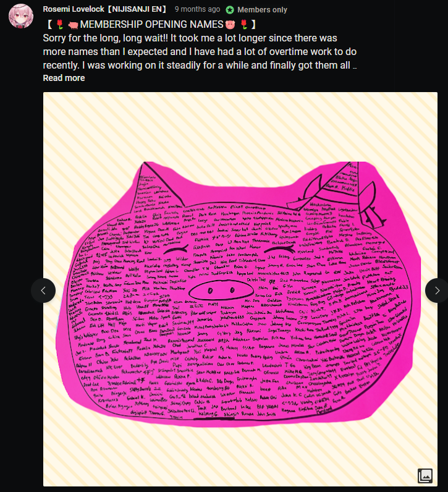Click the pig face emoji after NAMES
The height and width of the screenshot is (492, 448).
(x=230, y=25)
